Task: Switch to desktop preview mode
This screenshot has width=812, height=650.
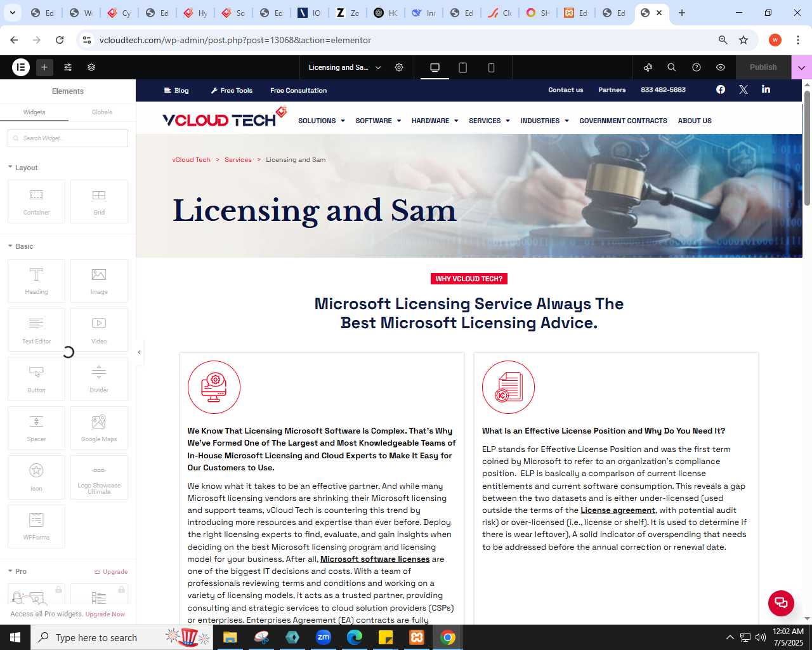Action: pyautogui.click(x=435, y=67)
